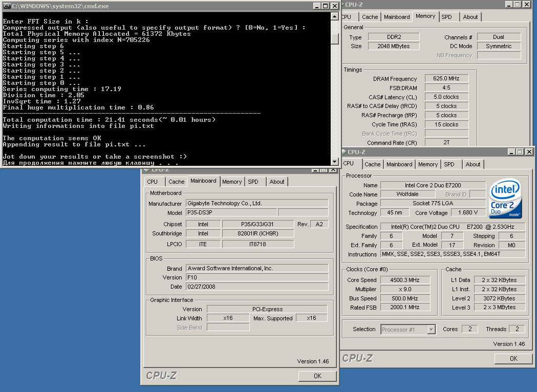537x392 pixels.
Task: Click the motherboard Model value P35-DS3P
Action: (x=231, y=212)
